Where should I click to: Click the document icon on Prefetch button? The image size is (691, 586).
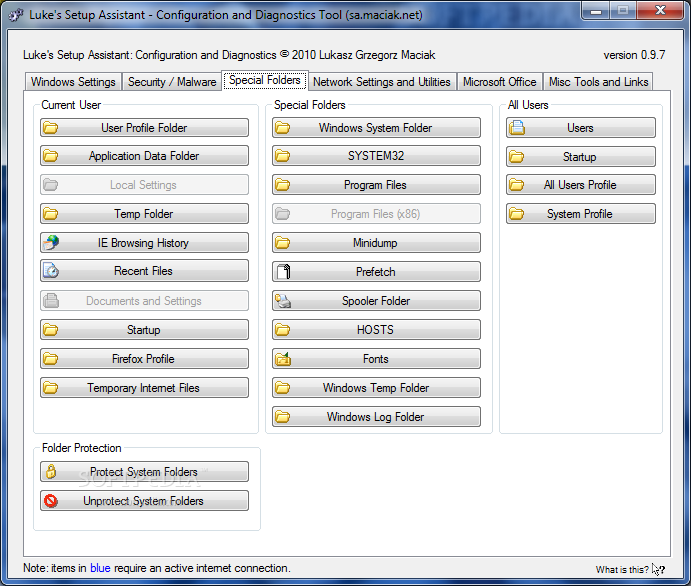283,272
